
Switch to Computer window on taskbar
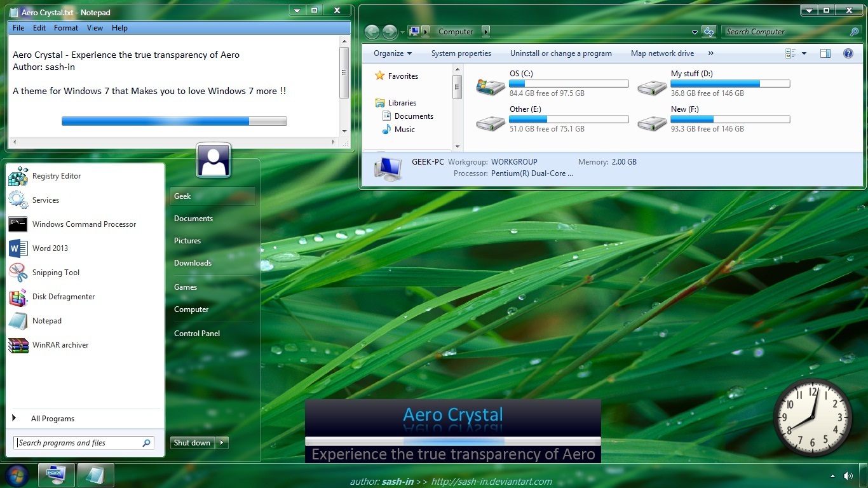coord(57,475)
